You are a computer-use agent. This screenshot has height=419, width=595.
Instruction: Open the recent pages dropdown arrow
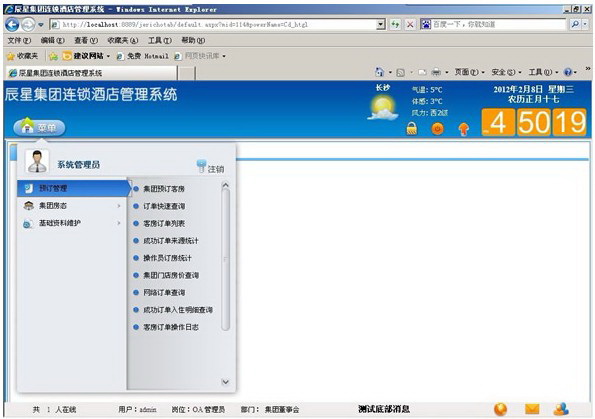(x=40, y=25)
